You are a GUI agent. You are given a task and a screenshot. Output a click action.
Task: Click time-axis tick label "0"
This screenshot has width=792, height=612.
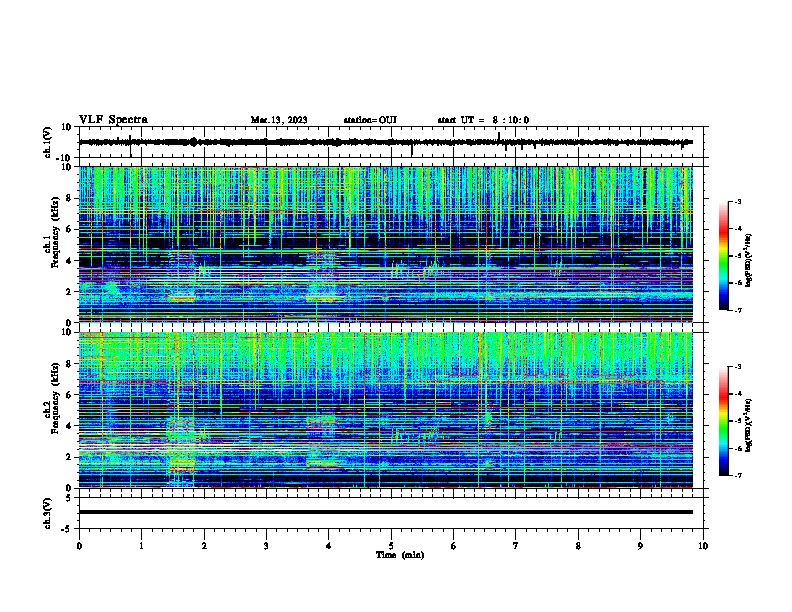[79, 546]
